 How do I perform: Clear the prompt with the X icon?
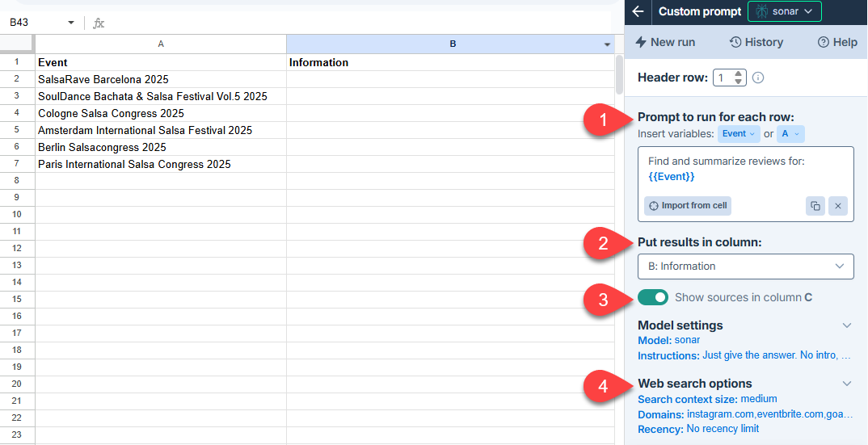click(838, 206)
